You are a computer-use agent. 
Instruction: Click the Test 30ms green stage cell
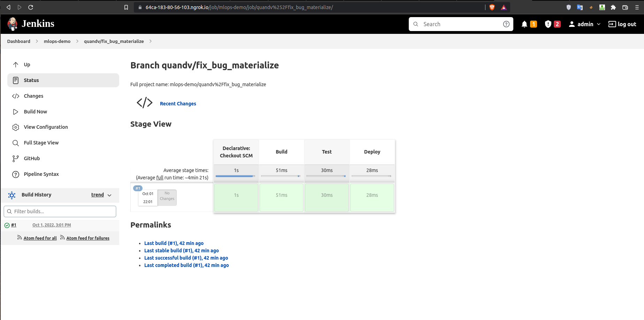(x=327, y=198)
